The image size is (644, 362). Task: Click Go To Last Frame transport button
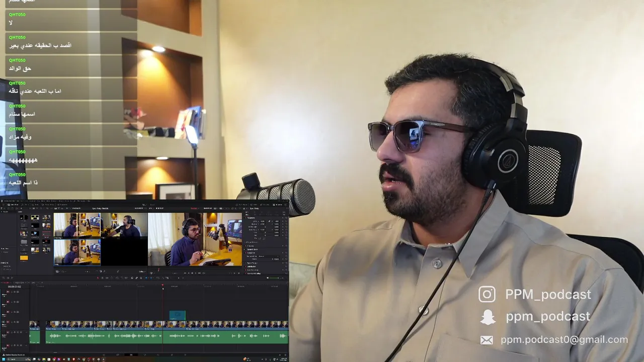click(199, 273)
